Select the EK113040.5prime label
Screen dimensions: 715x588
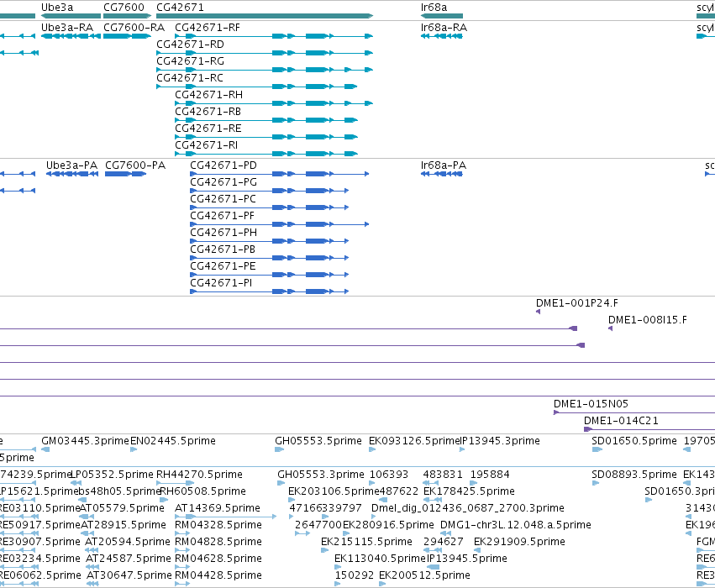coord(380,559)
